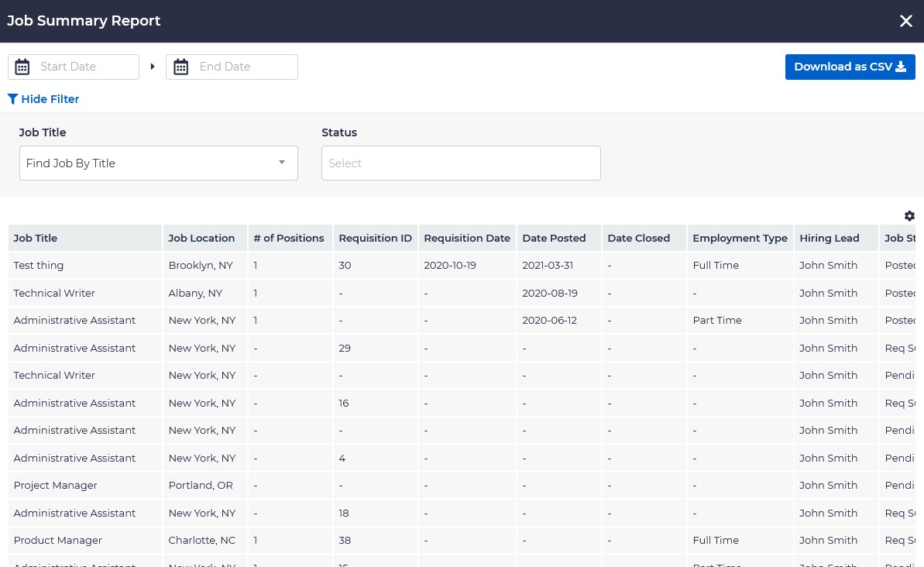
Task: Select the Test thing job row
Action: tap(39, 266)
